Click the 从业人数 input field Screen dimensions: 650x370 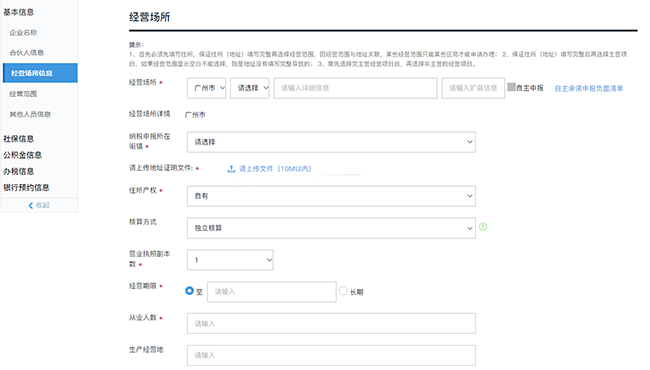tap(331, 324)
